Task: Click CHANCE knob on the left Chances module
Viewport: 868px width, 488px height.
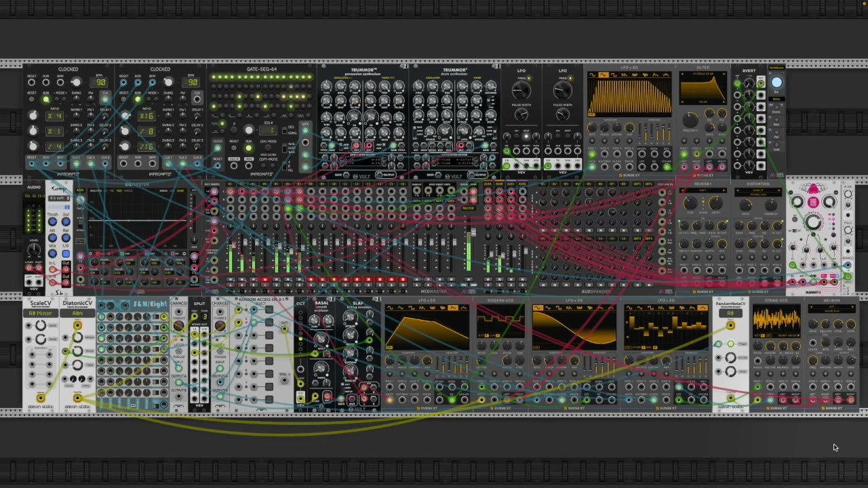Action: tap(179, 325)
